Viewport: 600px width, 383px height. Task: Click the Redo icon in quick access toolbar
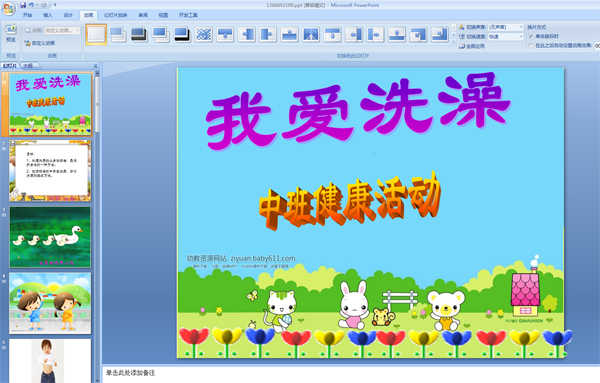[x=44, y=5]
